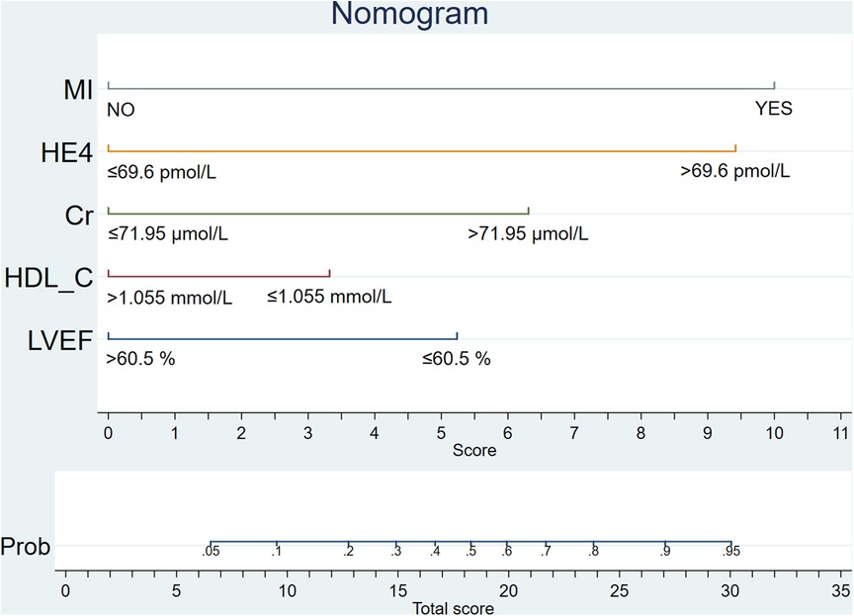The image size is (854, 616).
Task: Select the HDL_C variable label
Action: coord(49,278)
